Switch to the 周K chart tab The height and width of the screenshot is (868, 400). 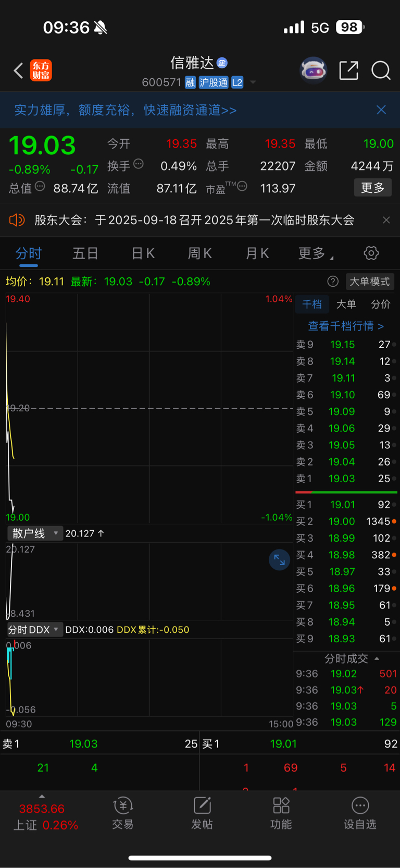click(199, 253)
